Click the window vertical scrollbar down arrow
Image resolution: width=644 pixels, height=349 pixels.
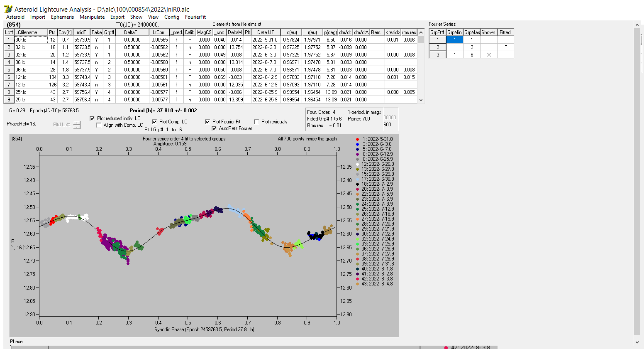click(637, 342)
